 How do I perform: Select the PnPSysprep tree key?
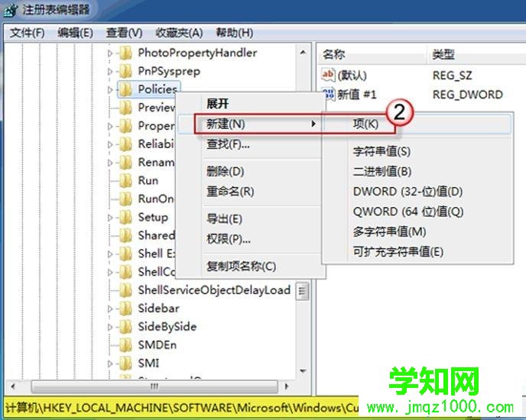(x=169, y=71)
